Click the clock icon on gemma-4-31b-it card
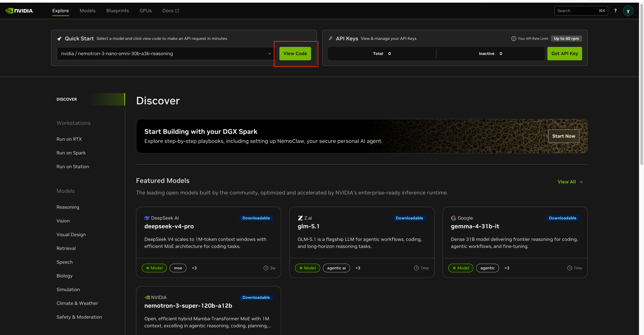This screenshot has height=335, width=644. [570, 268]
